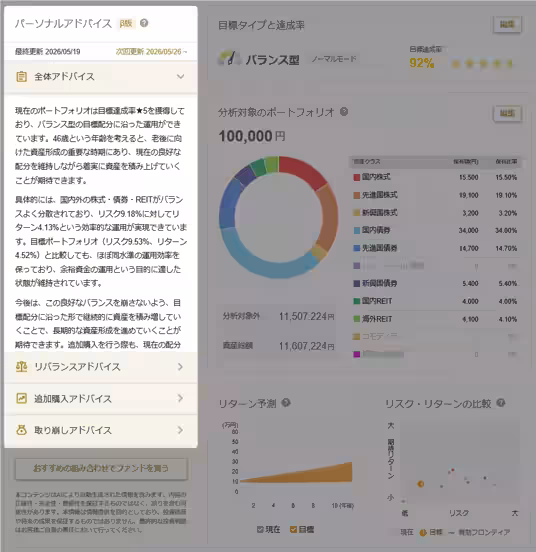Click the 追加購入アドバイス chart icon
The height and width of the screenshot is (552, 536).
coord(22,398)
